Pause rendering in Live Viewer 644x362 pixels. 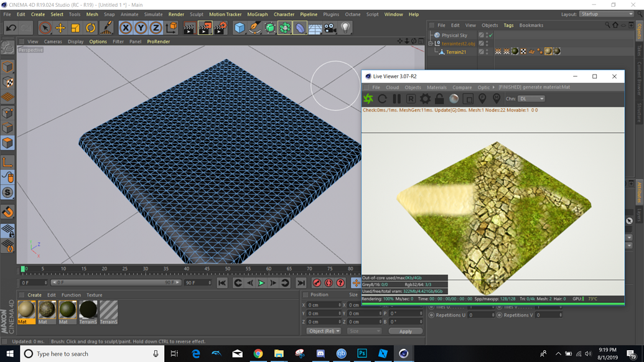(396, 98)
